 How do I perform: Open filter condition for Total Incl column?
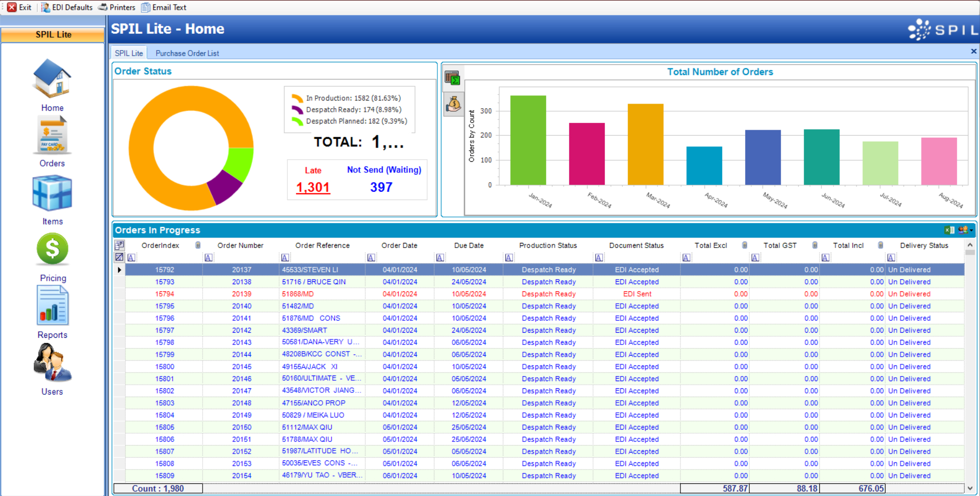(825, 258)
